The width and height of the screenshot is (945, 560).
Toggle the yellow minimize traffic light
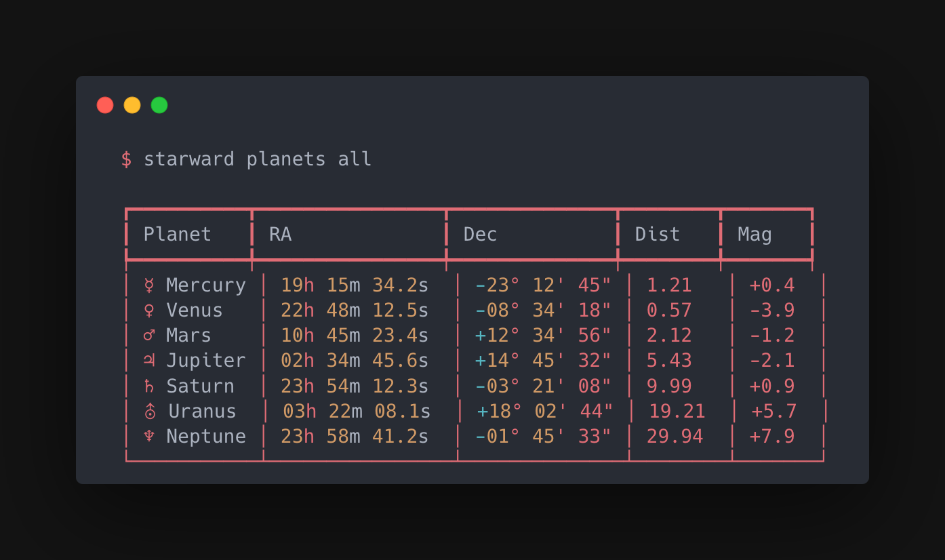pyautogui.click(x=132, y=105)
